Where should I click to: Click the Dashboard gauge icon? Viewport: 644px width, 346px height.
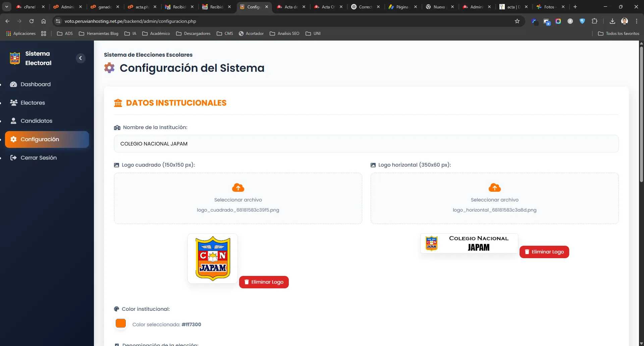point(13,84)
